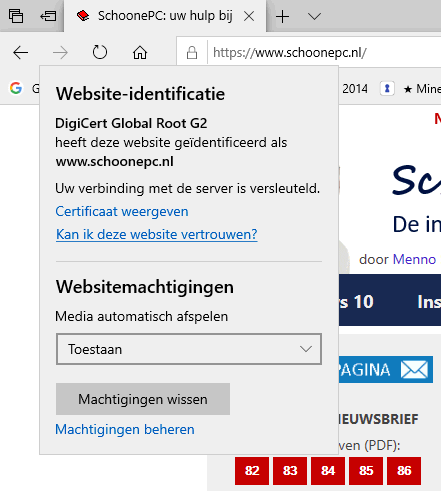The height and width of the screenshot is (491, 441).
Task: Open newsletter issue 85
Action: (x=366, y=471)
